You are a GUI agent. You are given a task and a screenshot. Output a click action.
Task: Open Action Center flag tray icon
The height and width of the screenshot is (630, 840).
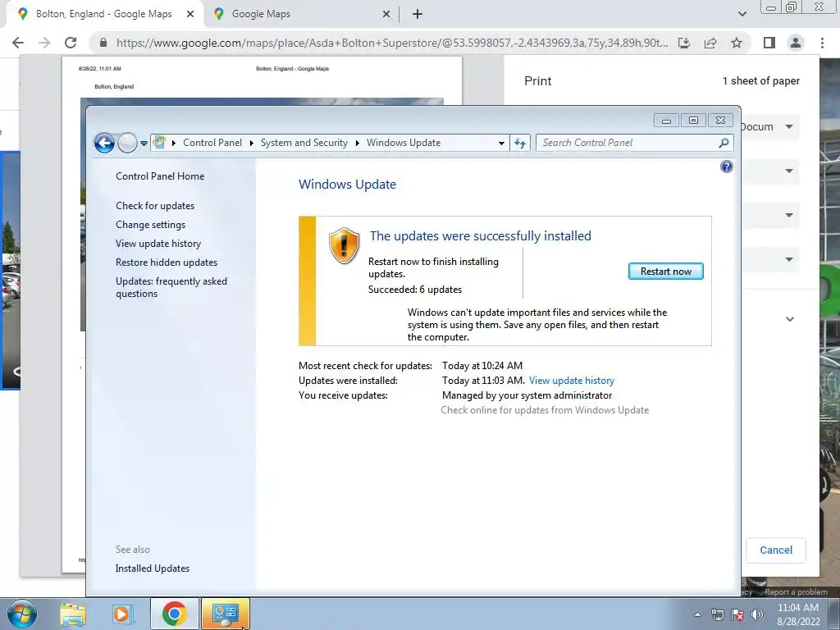pyautogui.click(x=737, y=614)
